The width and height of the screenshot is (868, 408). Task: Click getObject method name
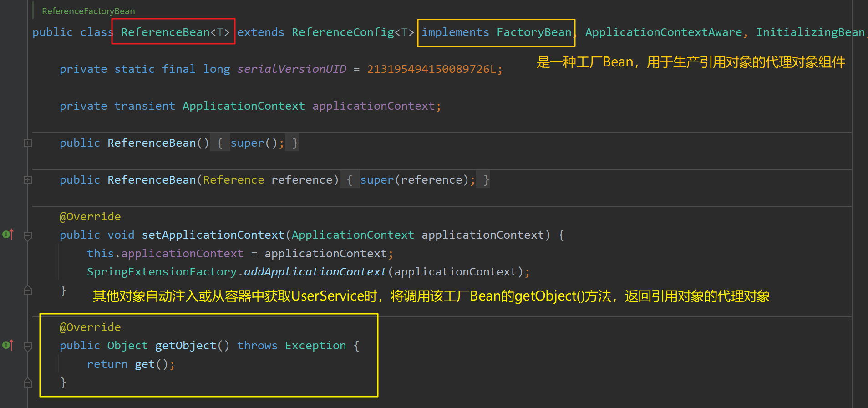click(x=186, y=346)
